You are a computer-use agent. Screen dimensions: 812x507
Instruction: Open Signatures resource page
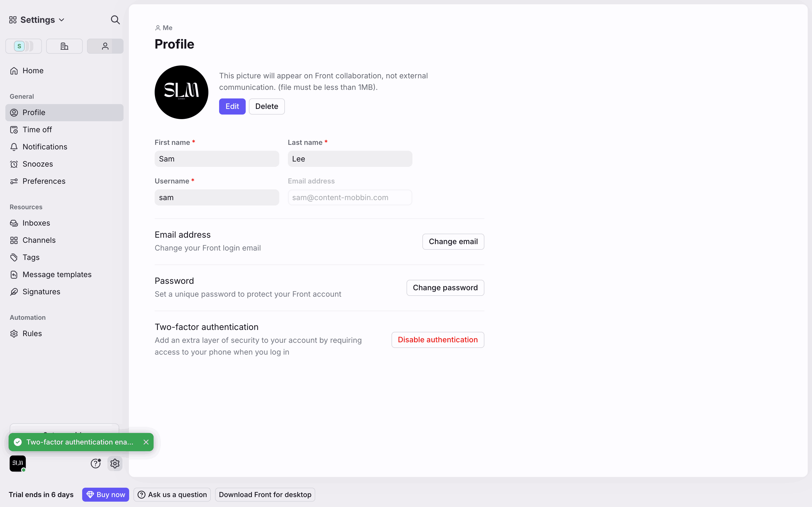point(41,292)
